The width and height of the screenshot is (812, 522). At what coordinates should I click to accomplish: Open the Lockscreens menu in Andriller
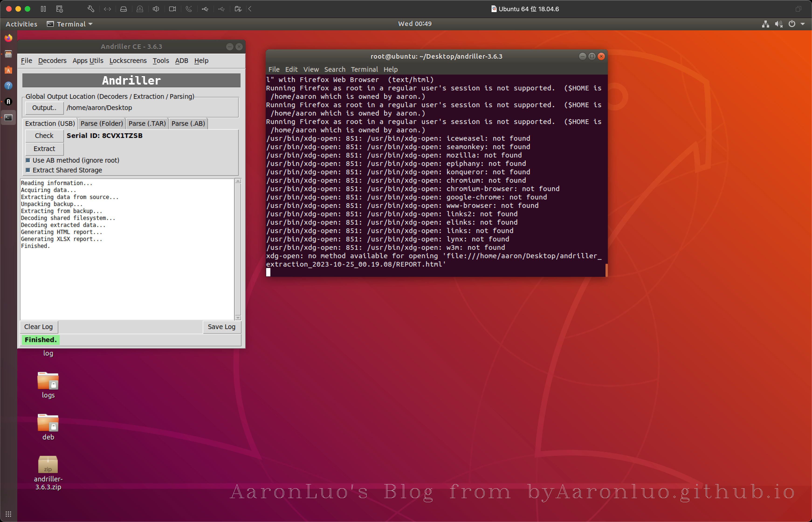[x=128, y=61]
